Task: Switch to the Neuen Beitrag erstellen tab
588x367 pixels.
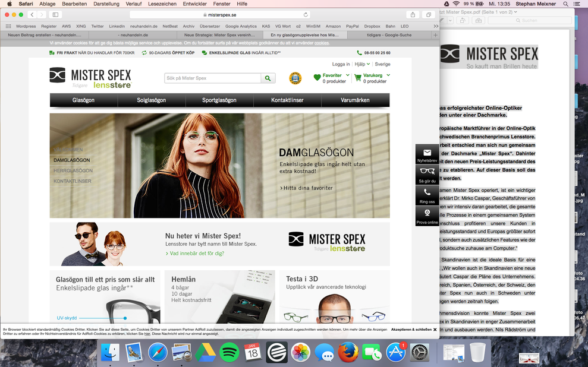Action: pyautogui.click(x=45, y=35)
